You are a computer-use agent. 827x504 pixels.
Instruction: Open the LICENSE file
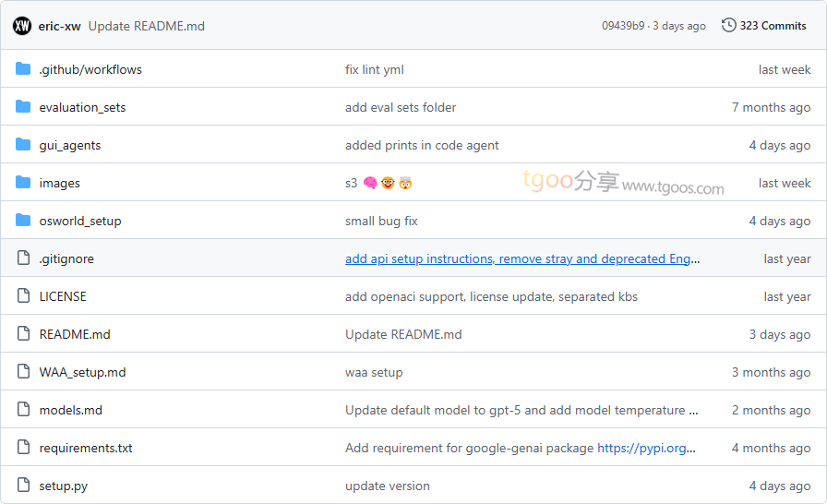tap(62, 296)
